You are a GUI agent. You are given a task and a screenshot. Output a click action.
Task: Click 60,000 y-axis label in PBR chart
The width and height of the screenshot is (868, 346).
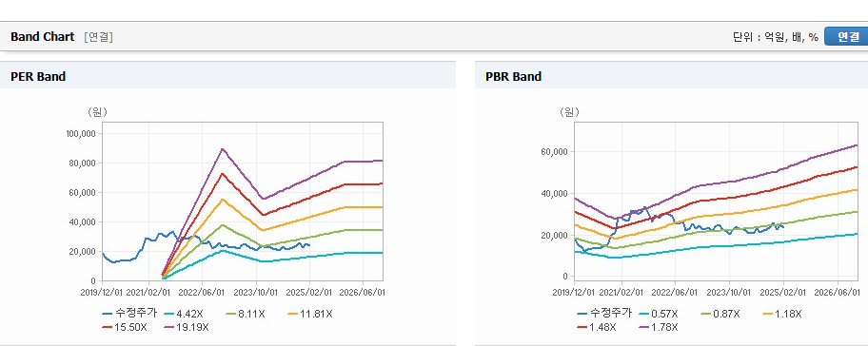[x=555, y=152]
